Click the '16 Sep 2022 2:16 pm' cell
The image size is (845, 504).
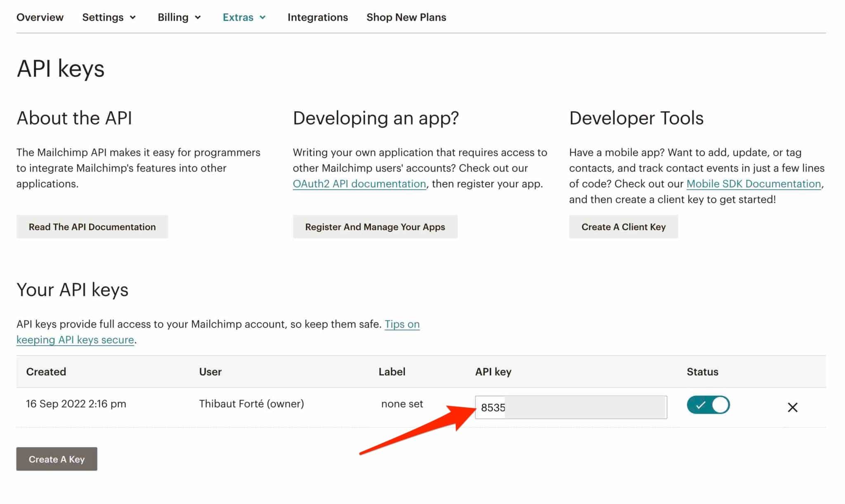76,404
